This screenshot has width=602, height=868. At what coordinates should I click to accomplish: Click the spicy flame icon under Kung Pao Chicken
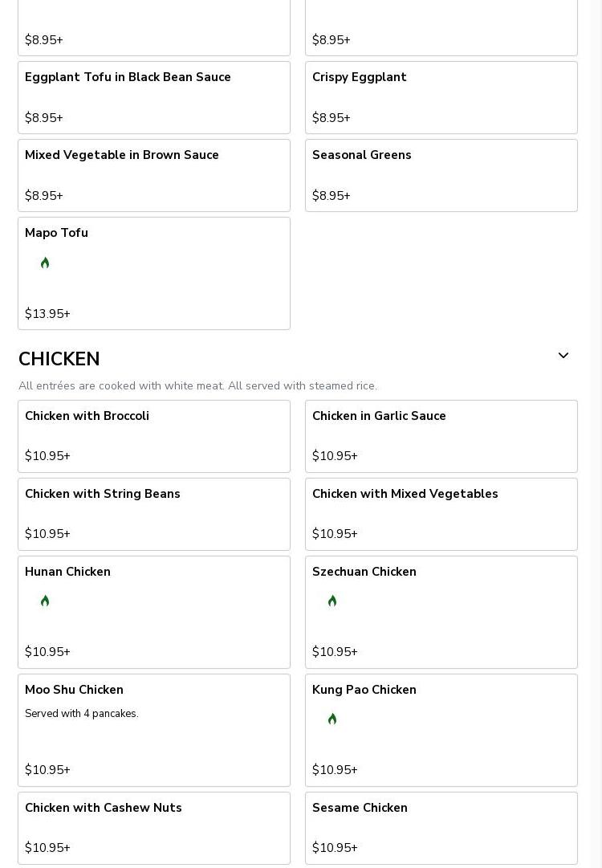point(332,719)
